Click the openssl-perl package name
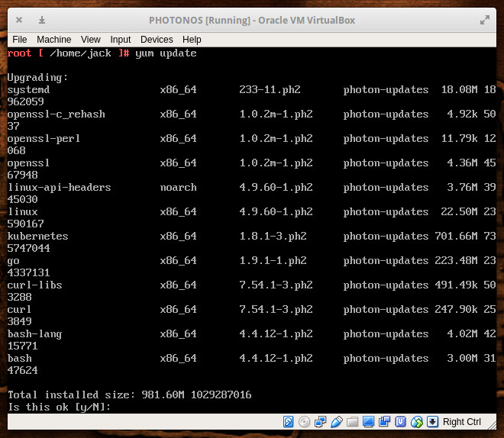 pyautogui.click(x=44, y=139)
